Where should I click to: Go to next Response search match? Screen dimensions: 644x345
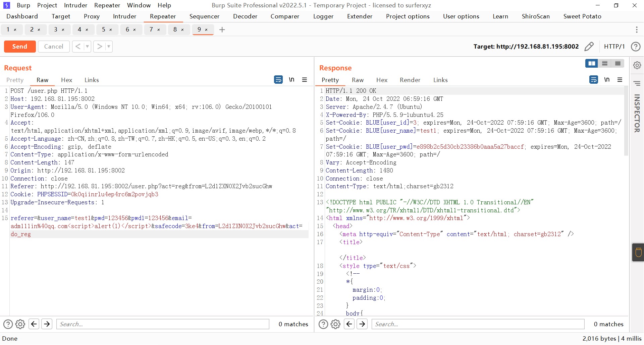(x=362, y=324)
